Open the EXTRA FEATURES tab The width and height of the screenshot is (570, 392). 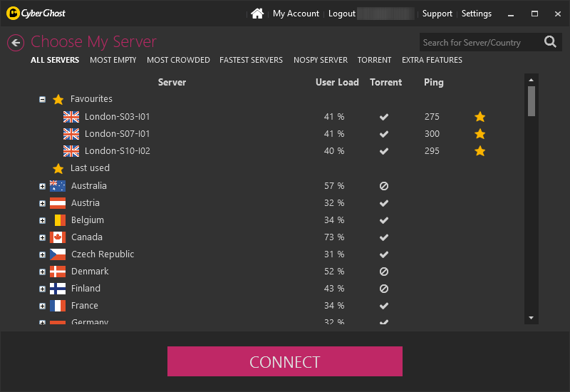[432, 60]
